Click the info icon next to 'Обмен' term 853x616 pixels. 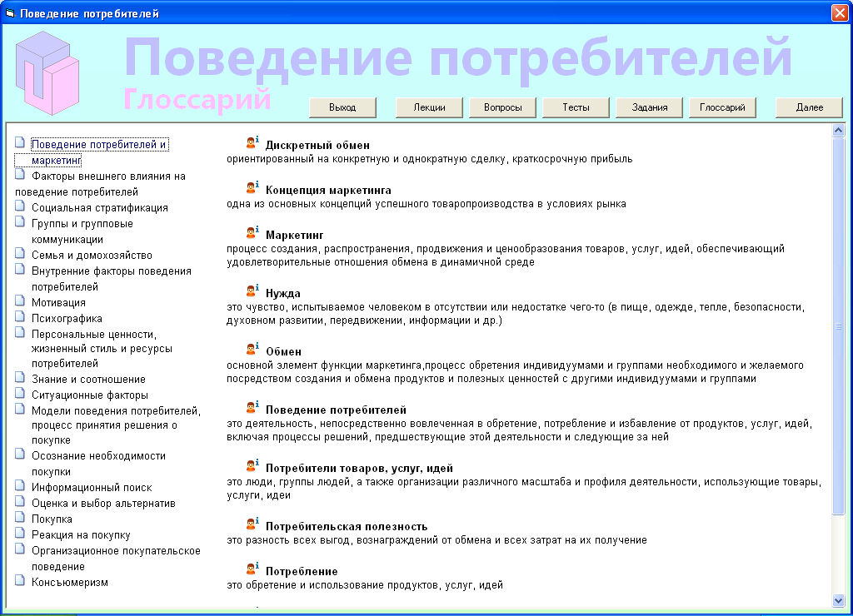tap(252, 349)
